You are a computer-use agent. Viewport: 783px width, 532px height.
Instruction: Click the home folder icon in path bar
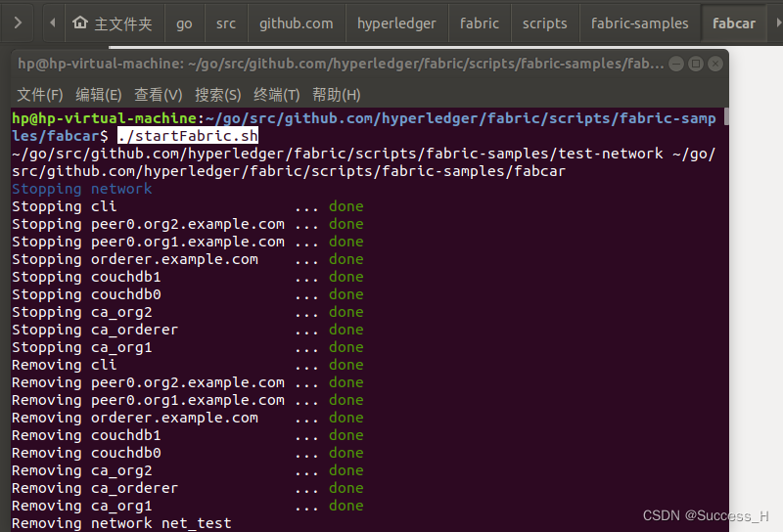pos(80,22)
